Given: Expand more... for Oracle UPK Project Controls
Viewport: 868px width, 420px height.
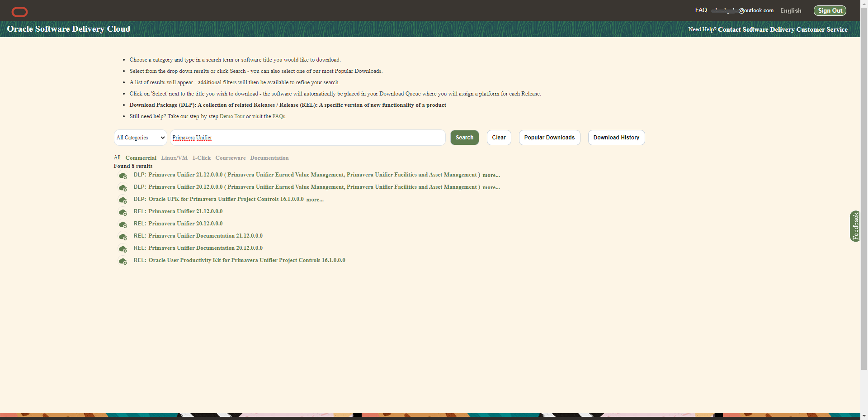Looking at the screenshot, I should point(315,200).
